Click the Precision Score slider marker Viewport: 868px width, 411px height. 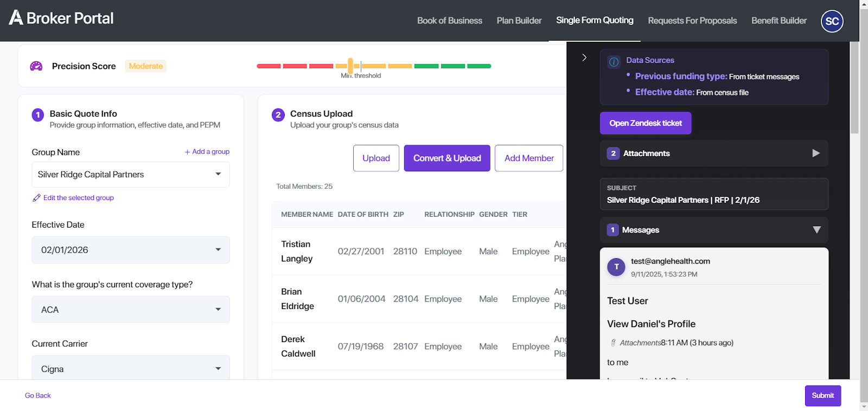[350, 66]
